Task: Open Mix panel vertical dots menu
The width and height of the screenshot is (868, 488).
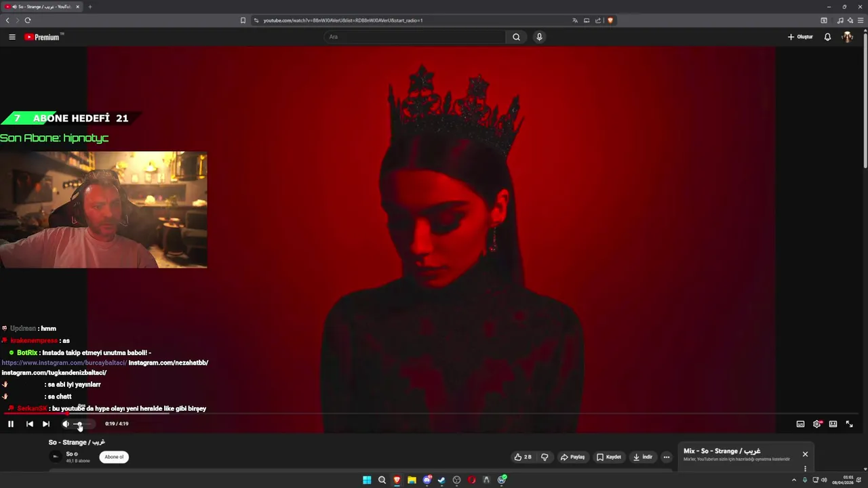Action: tap(805, 469)
